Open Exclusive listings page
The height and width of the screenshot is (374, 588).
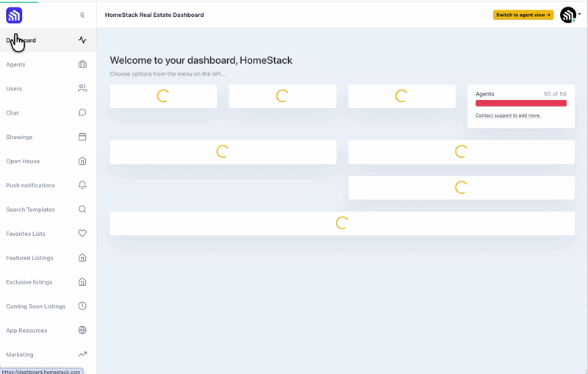tap(48, 282)
